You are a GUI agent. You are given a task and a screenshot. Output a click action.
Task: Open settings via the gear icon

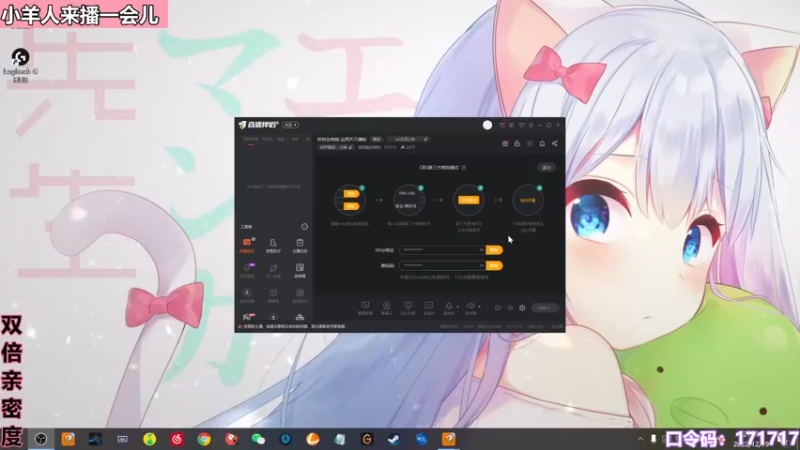coord(522,308)
